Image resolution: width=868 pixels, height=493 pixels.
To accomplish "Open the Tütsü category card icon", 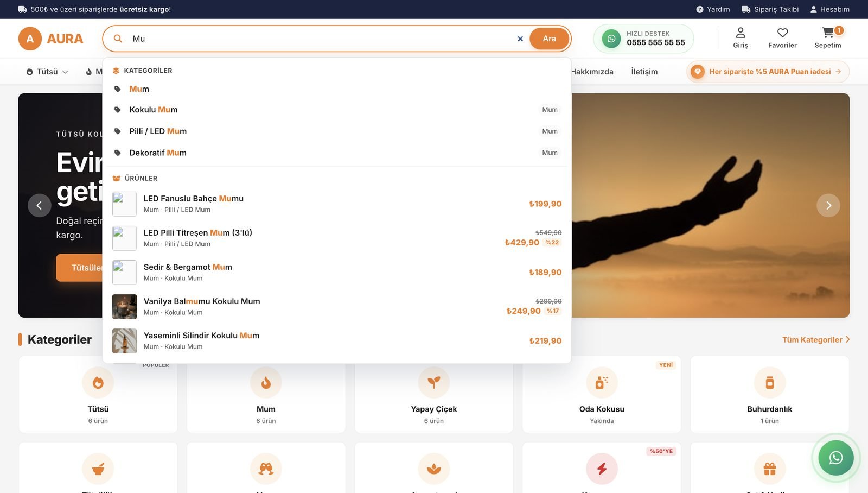I will tap(98, 382).
